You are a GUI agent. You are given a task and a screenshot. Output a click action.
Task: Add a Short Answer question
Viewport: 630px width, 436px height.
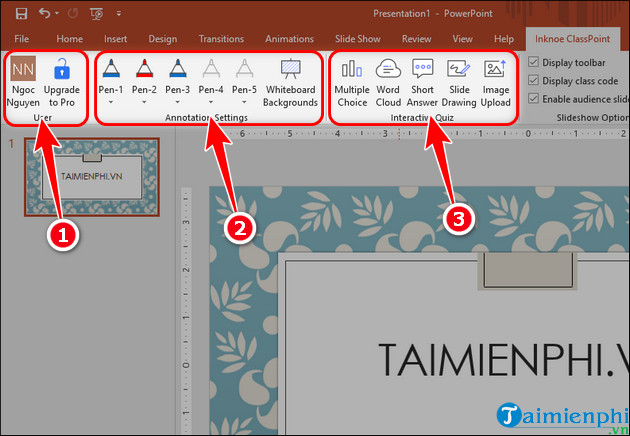point(422,83)
